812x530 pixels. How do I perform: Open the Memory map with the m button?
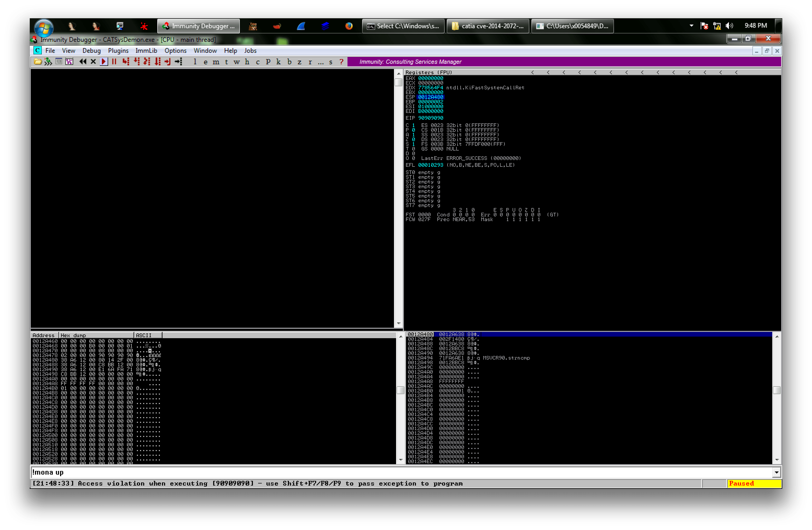[216, 62]
